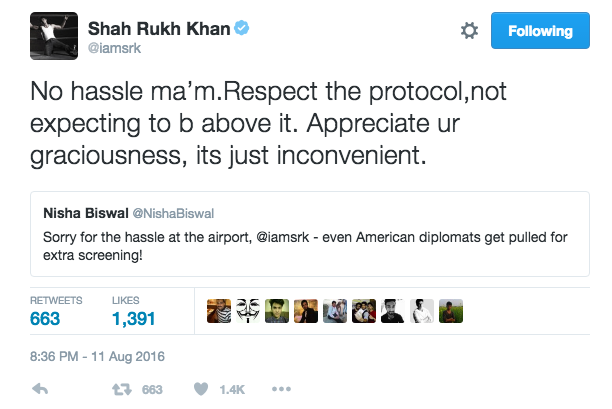Click the Shah Rukh Khan display name
This screenshot has width=612, height=409.
click(160, 27)
